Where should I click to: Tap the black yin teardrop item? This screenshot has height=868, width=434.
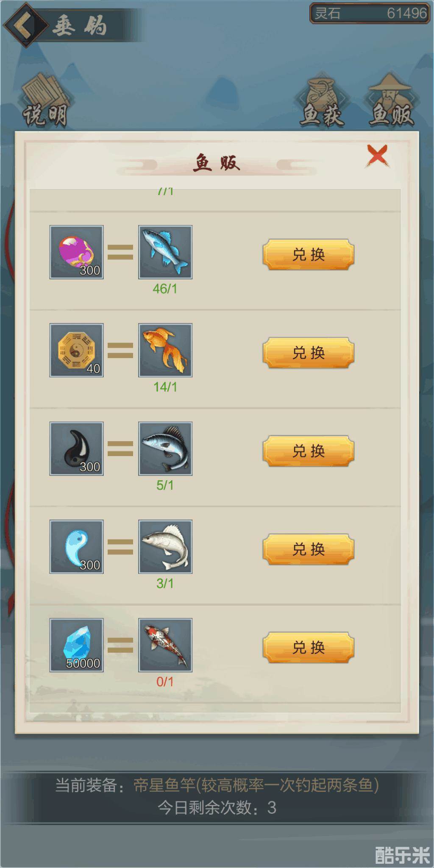point(77,449)
